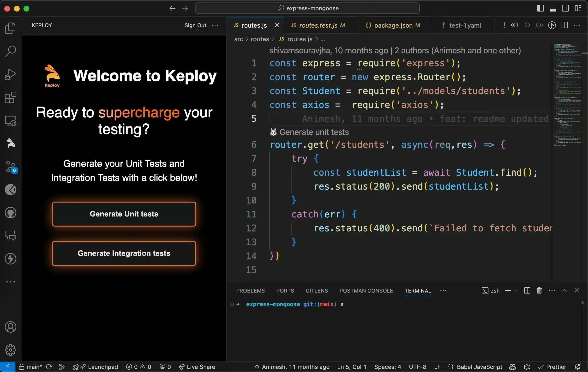Toggle GitLens file annotations icon

552,25
